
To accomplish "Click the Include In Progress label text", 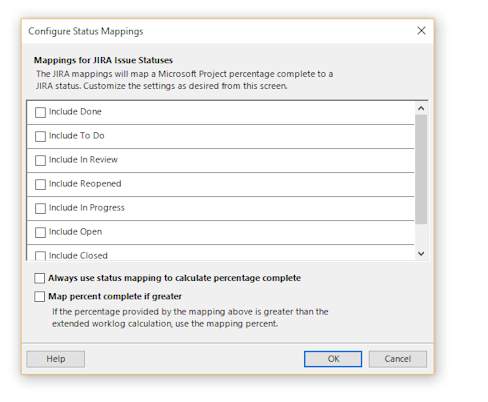I will tap(87, 208).
